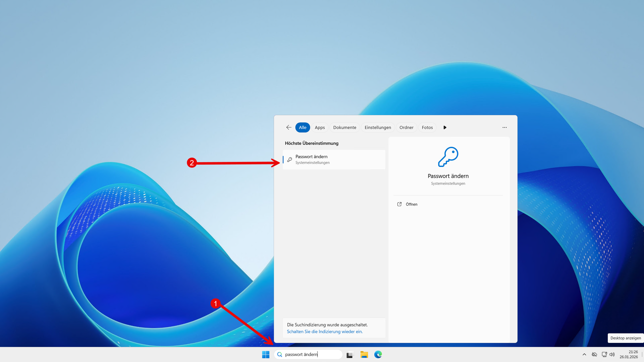Click the Windows Start button
This screenshot has width=644, height=362.
[266, 354]
